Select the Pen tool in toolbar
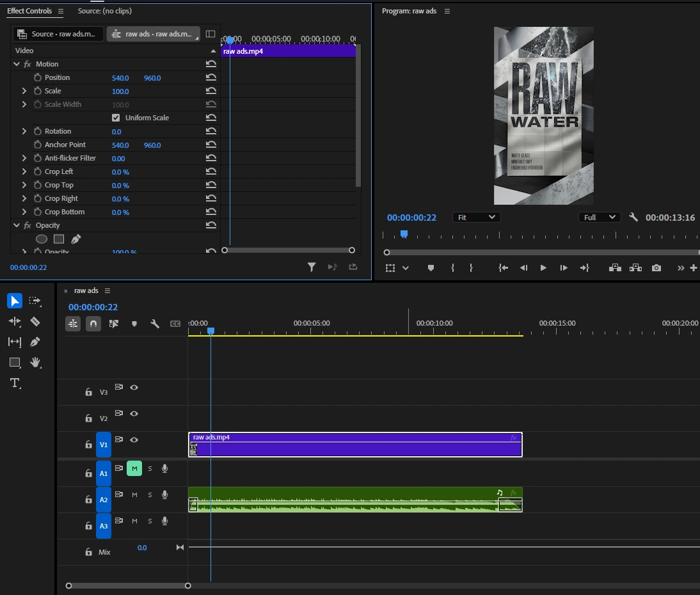This screenshot has width=700, height=595. [x=35, y=342]
